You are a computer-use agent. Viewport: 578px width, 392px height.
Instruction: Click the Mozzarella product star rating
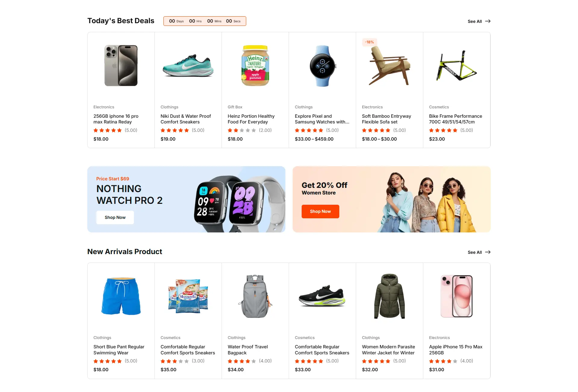click(x=175, y=361)
